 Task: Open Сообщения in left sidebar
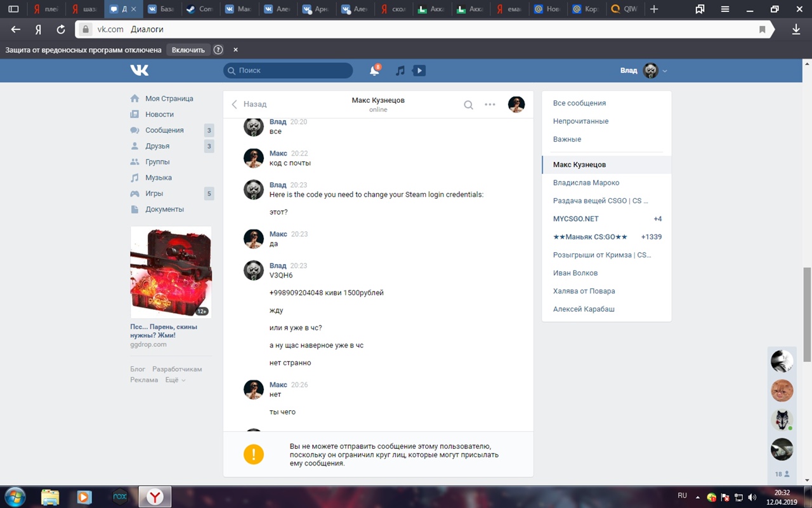pos(164,130)
